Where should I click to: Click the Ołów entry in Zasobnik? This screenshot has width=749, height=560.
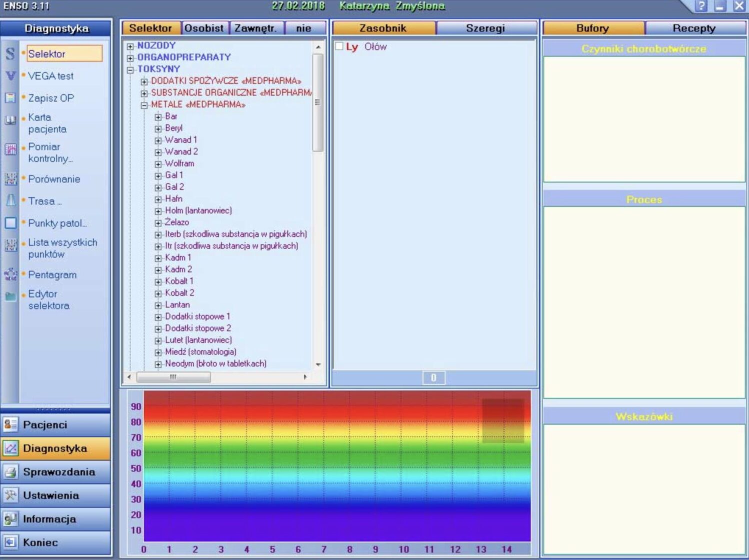click(375, 46)
